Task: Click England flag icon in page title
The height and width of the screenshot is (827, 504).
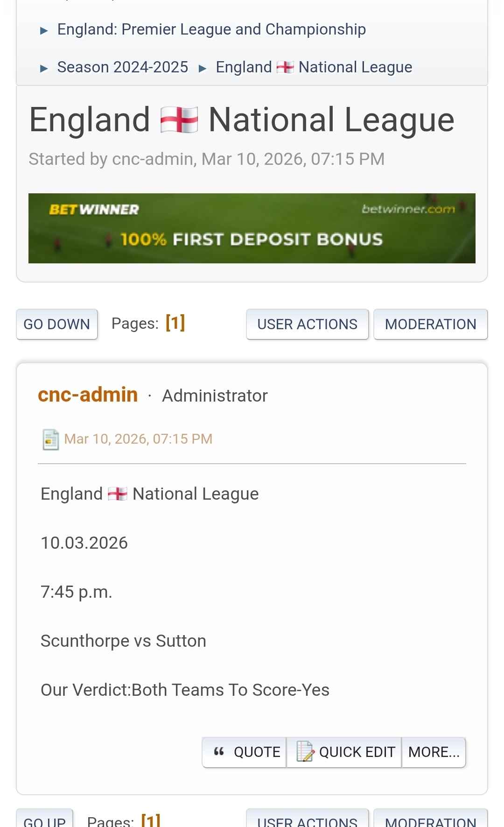Action: [x=179, y=120]
